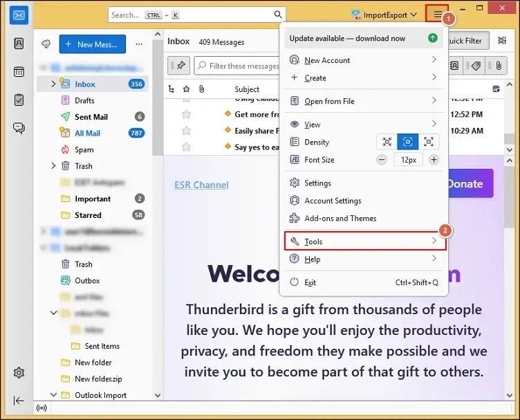Open the Open from File submenu
This screenshot has width=520, height=420.
click(364, 101)
